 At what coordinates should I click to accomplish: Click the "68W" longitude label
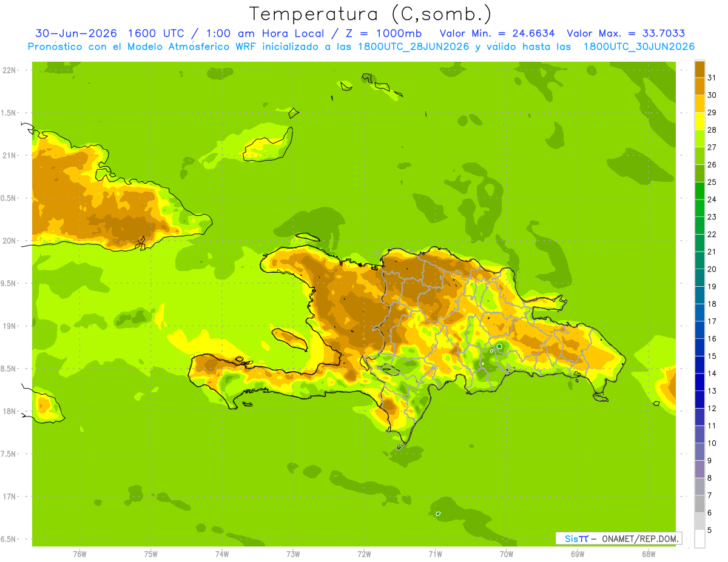pos(649,554)
